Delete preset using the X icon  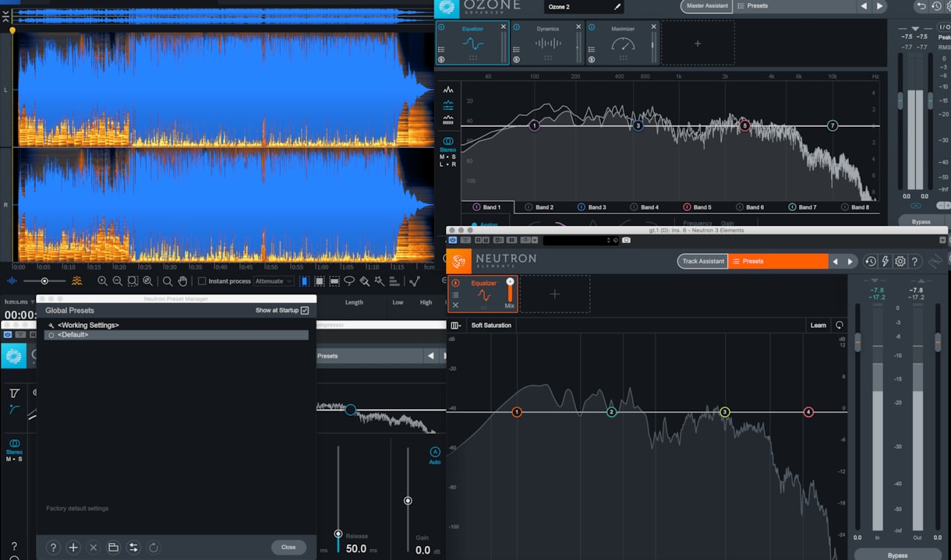[93, 548]
